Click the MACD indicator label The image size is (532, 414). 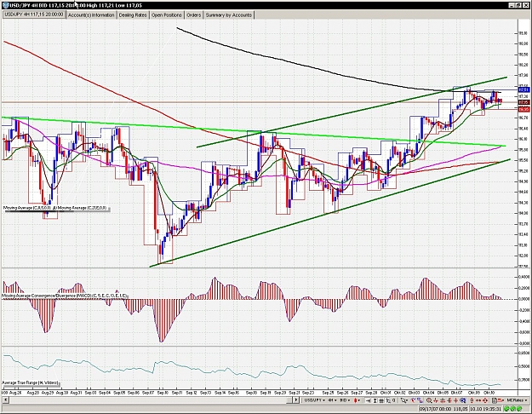click(64, 296)
